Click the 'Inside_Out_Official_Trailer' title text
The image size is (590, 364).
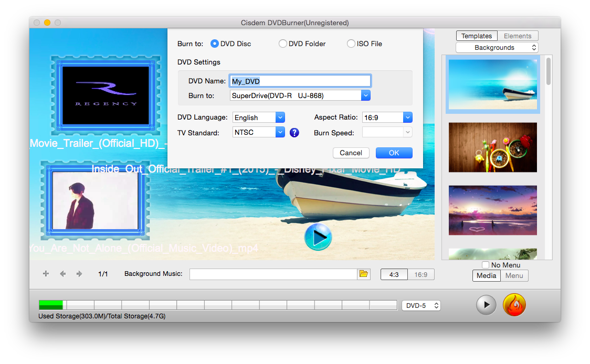(x=246, y=169)
